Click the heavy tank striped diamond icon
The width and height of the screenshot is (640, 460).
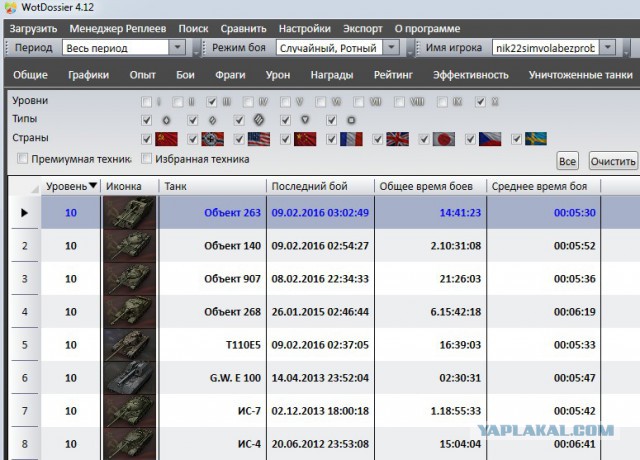click(259, 120)
